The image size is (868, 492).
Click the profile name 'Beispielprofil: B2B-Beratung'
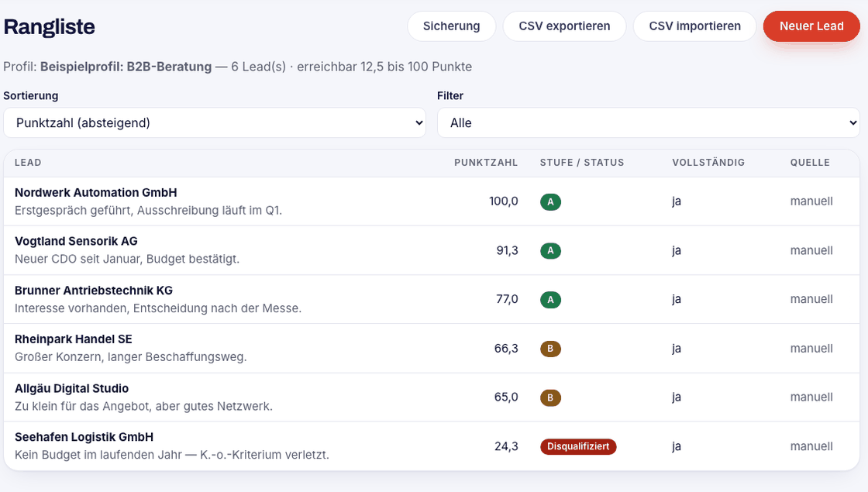click(x=126, y=67)
